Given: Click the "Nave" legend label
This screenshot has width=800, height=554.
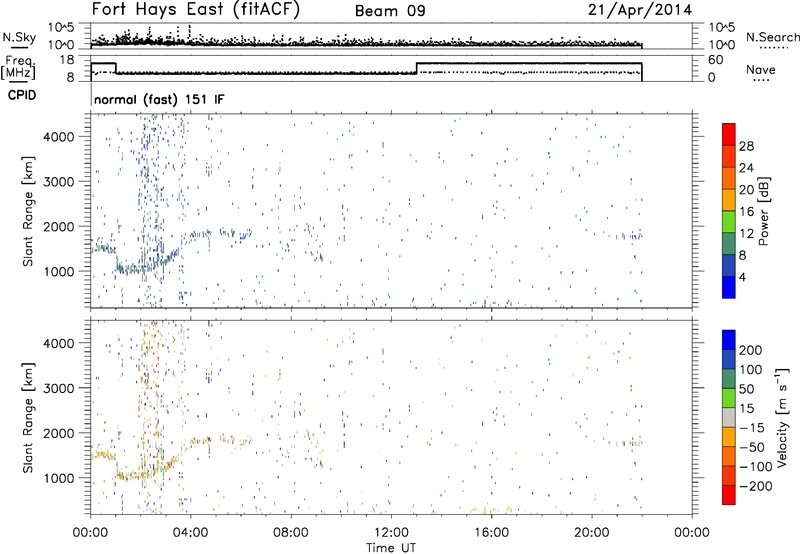Looking at the screenshot, I should coord(761,70).
